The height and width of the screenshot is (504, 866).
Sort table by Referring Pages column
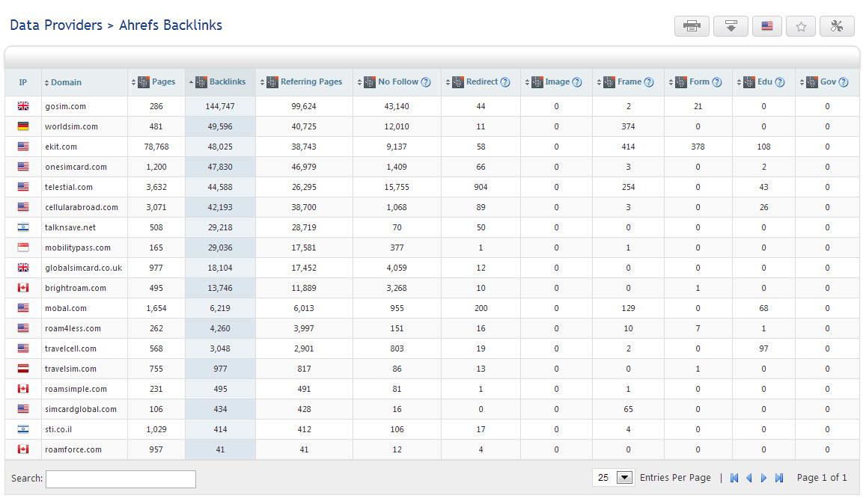point(311,82)
